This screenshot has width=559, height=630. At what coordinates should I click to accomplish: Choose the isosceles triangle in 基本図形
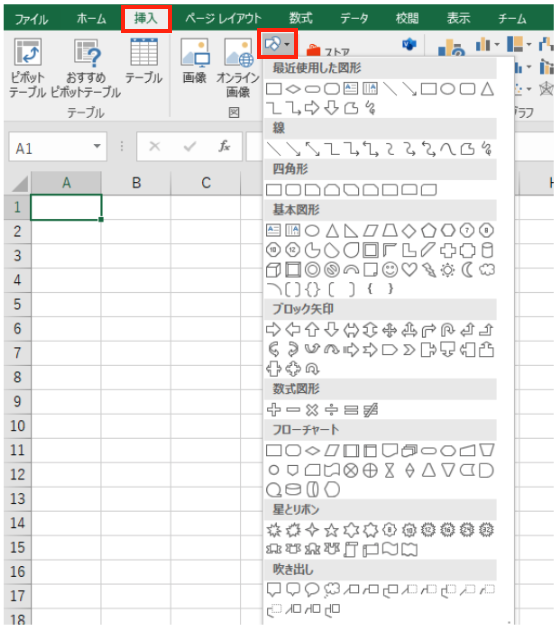[332, 230]
